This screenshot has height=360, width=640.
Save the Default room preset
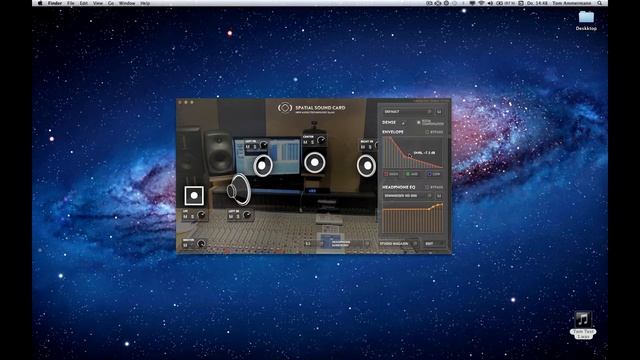tap(439, 111)
